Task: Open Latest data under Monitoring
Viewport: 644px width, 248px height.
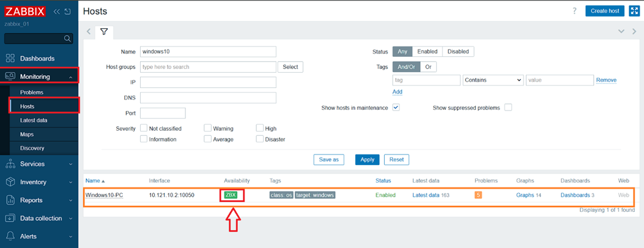Action: click(x=34, y=120)
